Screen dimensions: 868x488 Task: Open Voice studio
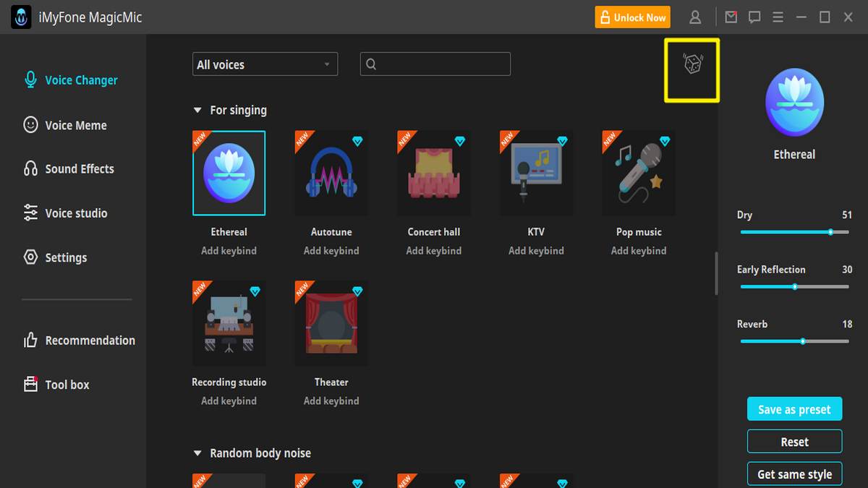click(66, 213)
